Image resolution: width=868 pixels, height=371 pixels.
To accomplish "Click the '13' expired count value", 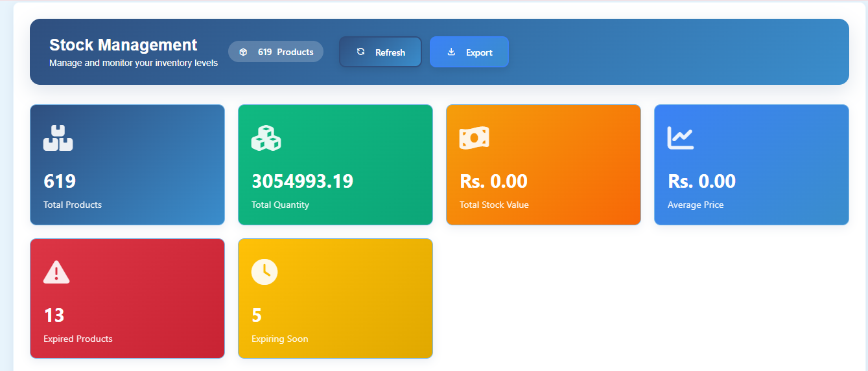I will (x=54, y=315).
